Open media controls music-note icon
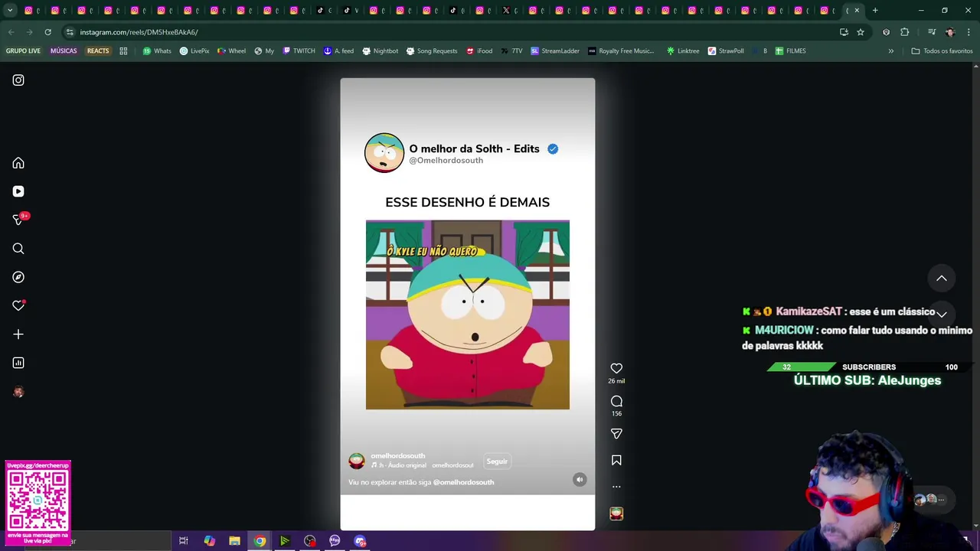Viewport: 980px width, 551px height. (x=931, y=32)
